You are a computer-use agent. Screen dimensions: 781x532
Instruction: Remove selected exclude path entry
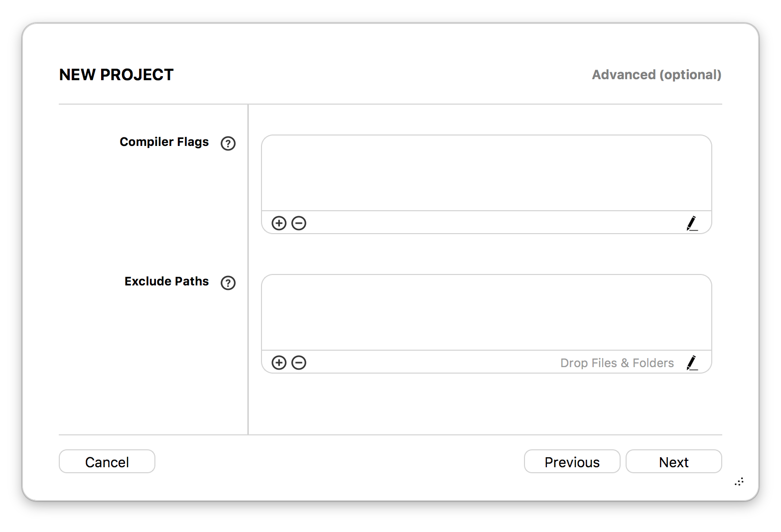tap(299, 363)
